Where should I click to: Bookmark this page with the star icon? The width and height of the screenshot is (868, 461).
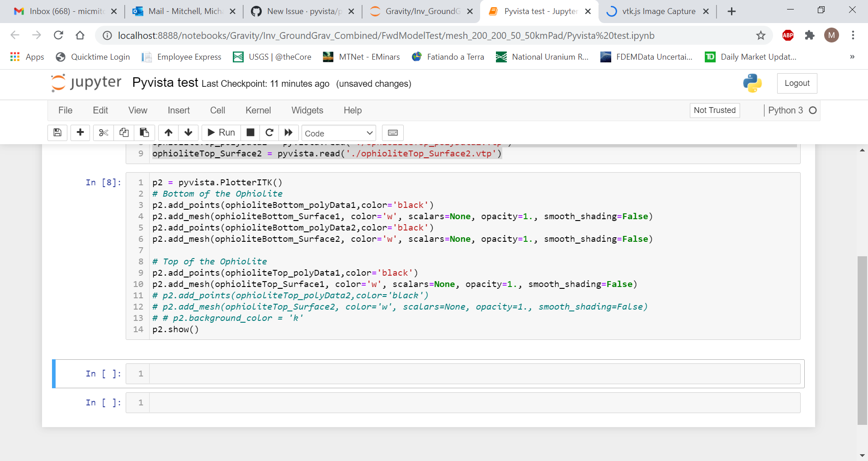(x=761, y=35)
